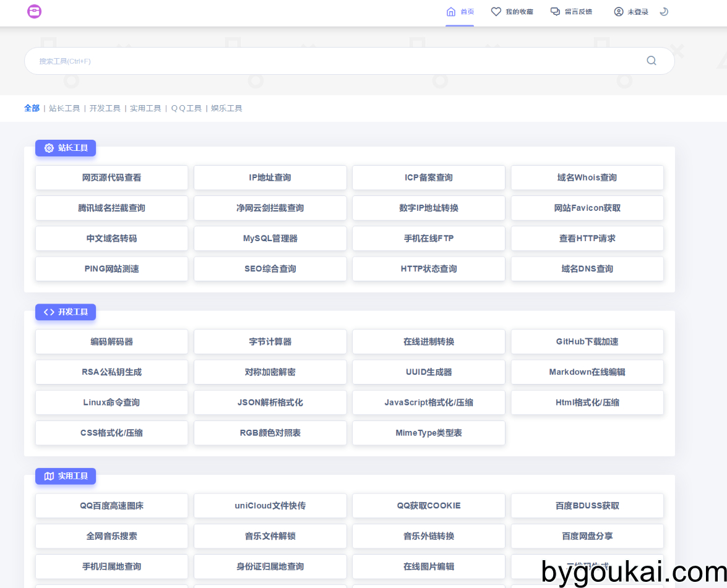
Task: Select the 开发工具 category filter link
Action: click(105, 108)
